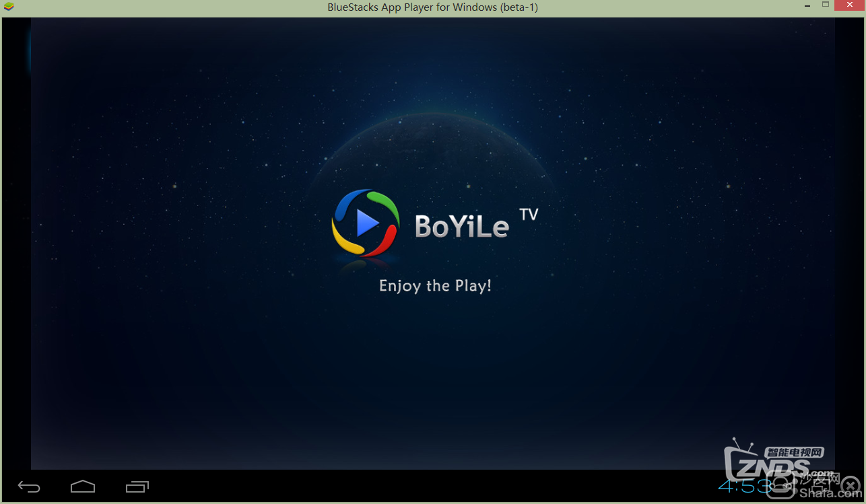This screenshot has height=504, width=866.
Task: Close the BlueStacks App Player window
Action: click(850, 5)
